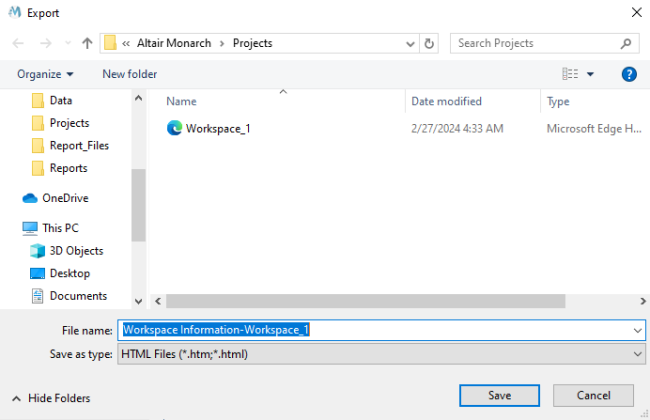The width and height of the screenshot is (650, 420).
Task: Select the Data folder in the tree
Action: point(61,100)
